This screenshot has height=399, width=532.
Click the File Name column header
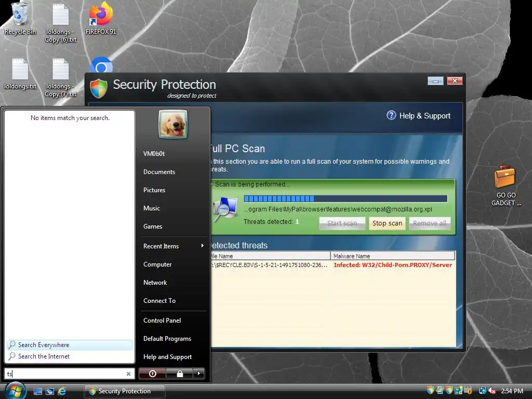[x=270, y=256]
